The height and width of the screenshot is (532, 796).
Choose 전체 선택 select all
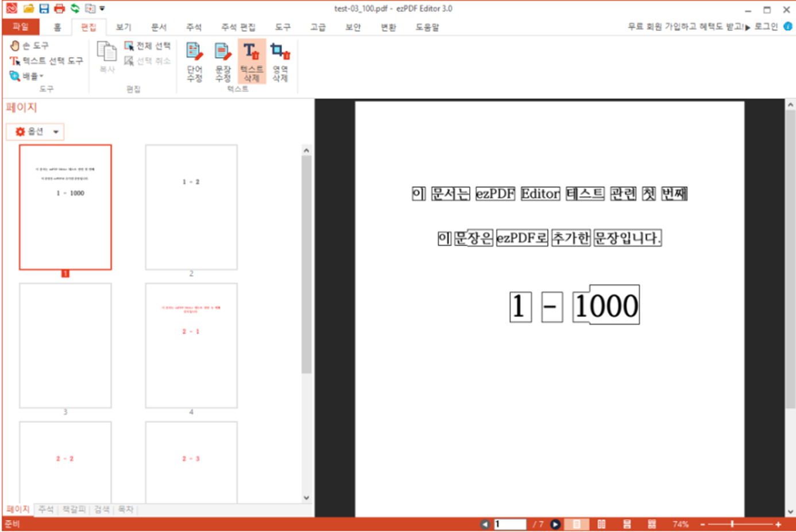click(148, 46)
